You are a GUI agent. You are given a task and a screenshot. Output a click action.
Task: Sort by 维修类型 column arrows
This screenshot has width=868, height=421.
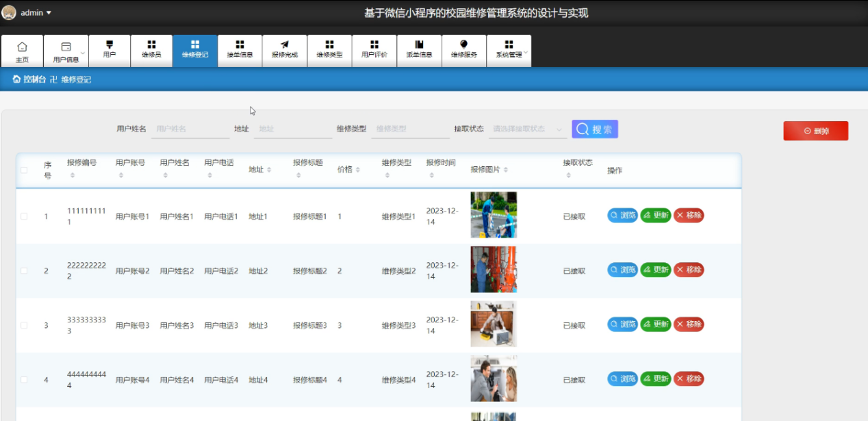[387, 176]
